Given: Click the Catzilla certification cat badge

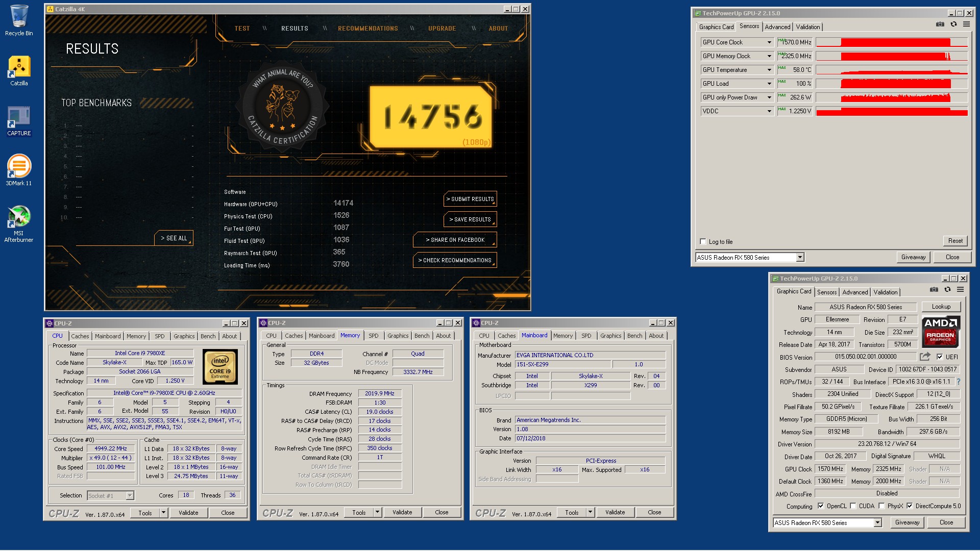Looking at the screenshot, I should pyautogui.click(x=282, y=107).
